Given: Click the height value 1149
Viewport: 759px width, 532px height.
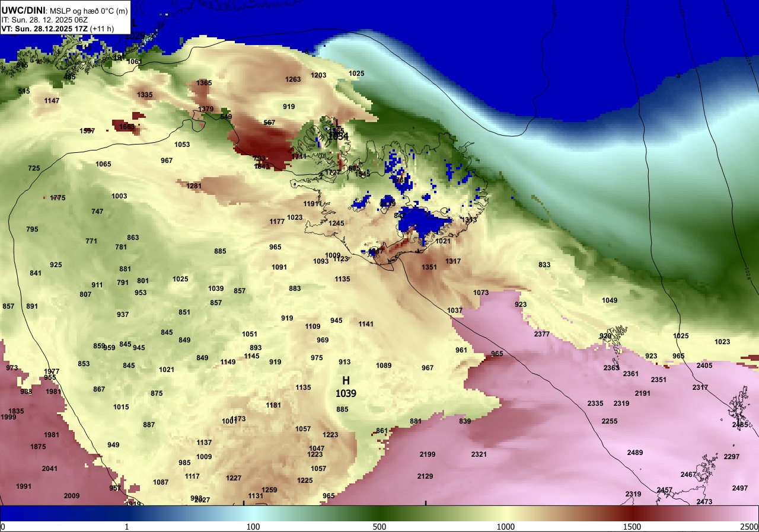Looking at the screenshot, I should [228, 362].
